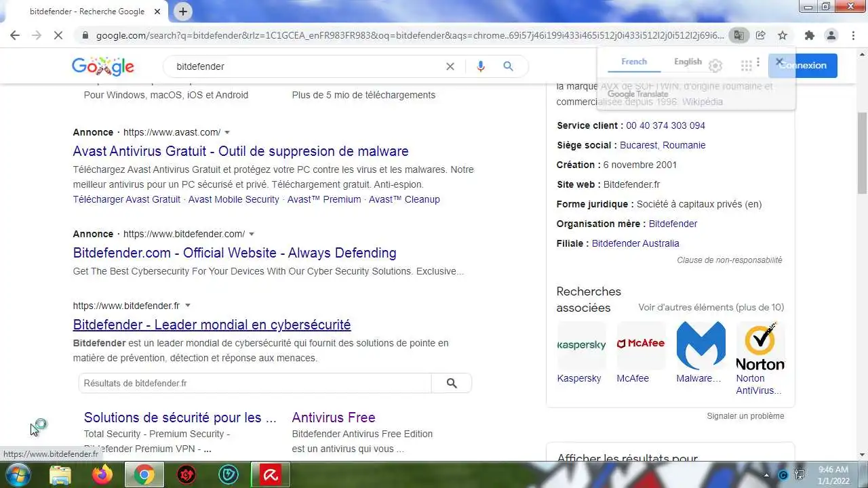Focus the Résultats de bitdefender.fr search field
The image size is (868, 488).
click(x=255, y=383)
